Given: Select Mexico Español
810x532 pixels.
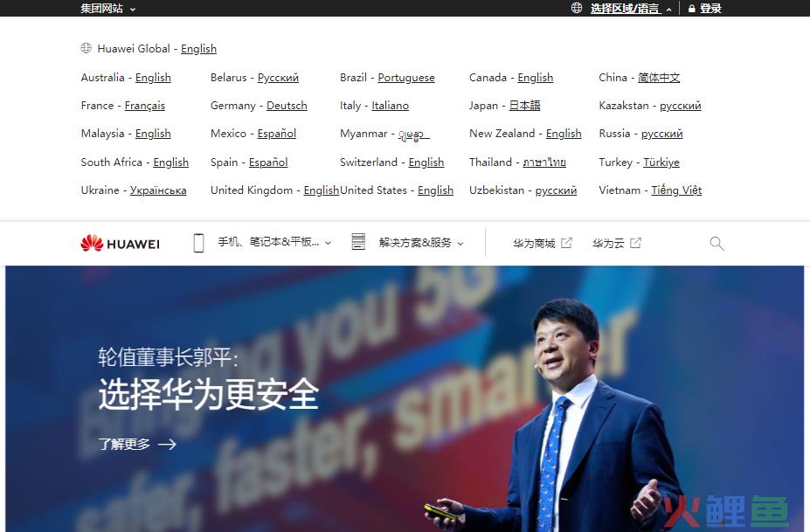Looking at the screenshot, I should (x=276, y=134).
